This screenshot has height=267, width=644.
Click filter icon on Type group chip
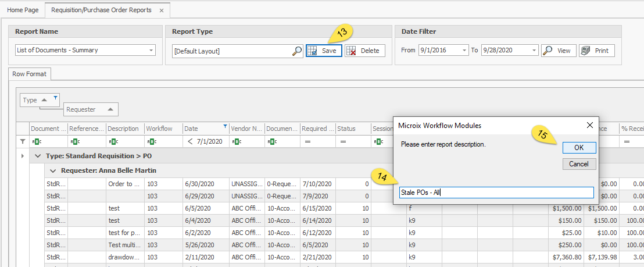tap(55, 97)
